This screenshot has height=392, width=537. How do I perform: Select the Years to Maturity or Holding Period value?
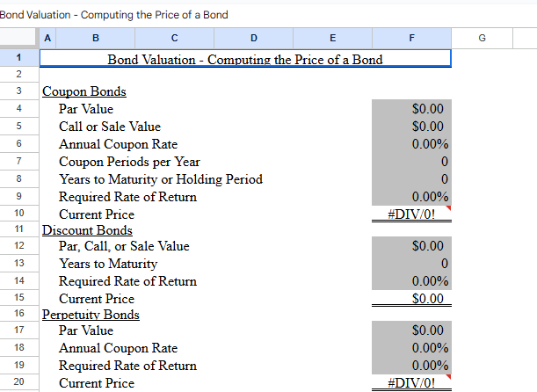411,179
